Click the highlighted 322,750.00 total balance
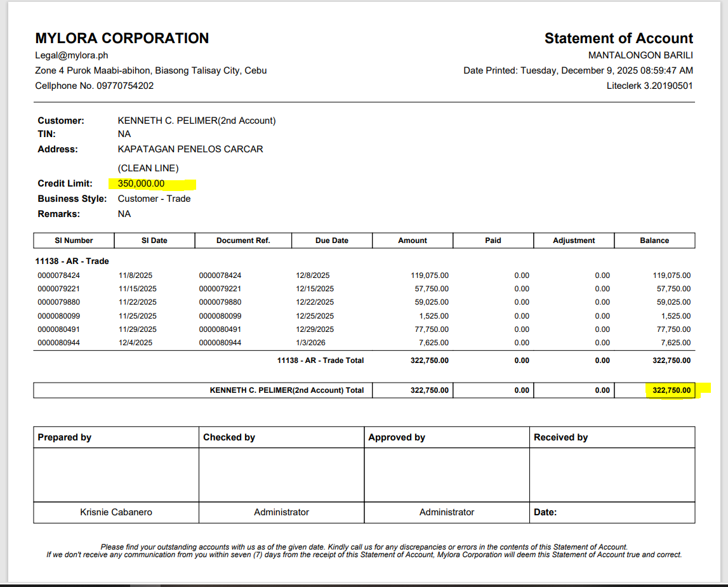Screen dimensions: 728x587 (672, 390)
